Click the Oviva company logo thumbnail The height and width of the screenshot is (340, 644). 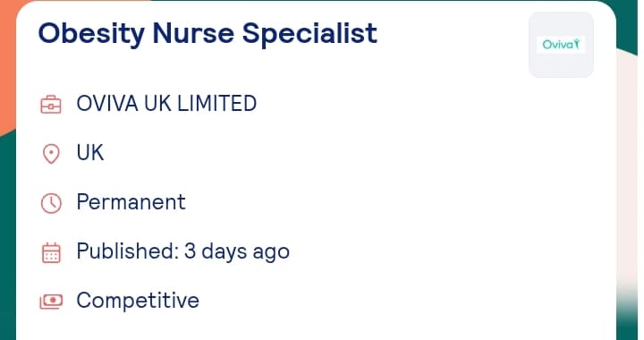tap(561, 45)
